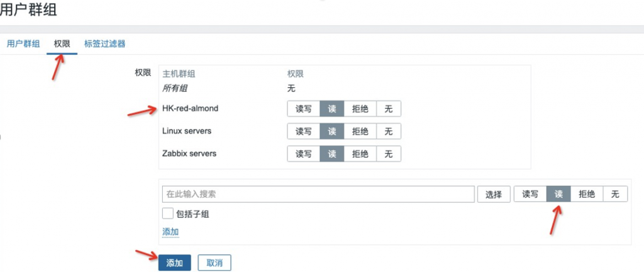Set Zabbix servers permission to 读
This screenshot has width=644, height=272.
coord(332,154)
